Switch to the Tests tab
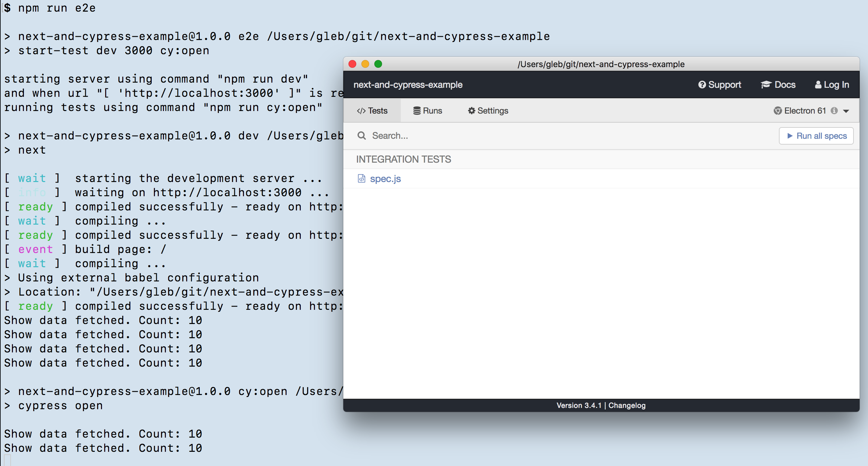The image size is (868, 466). coord(372,111)
